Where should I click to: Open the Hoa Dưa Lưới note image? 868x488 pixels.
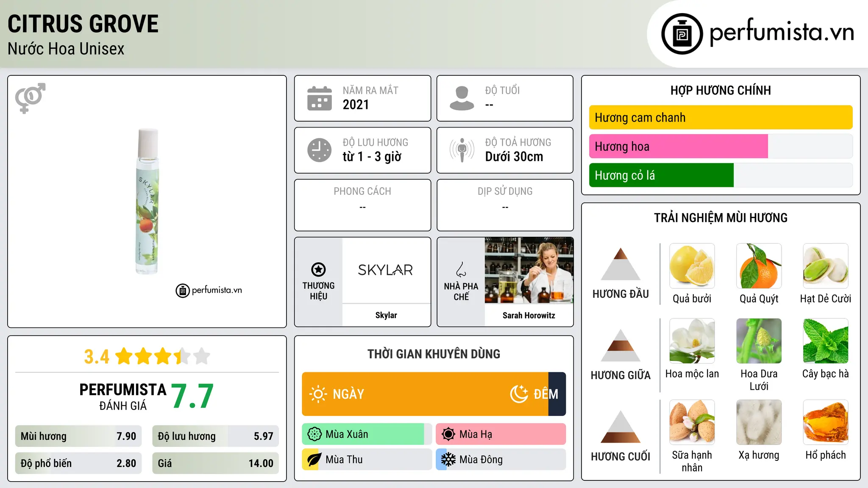(x=759, y=341)
